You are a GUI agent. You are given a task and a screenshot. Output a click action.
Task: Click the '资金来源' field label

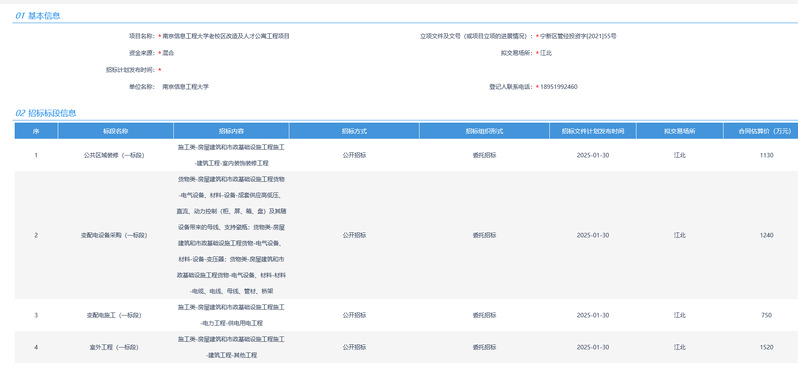141,53
